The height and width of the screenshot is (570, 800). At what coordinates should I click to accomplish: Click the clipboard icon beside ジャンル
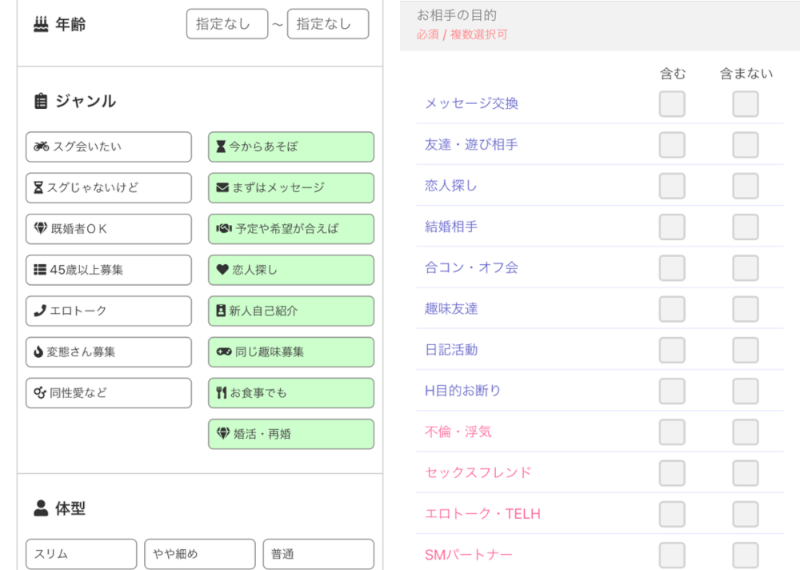click(x=41, y=101)
